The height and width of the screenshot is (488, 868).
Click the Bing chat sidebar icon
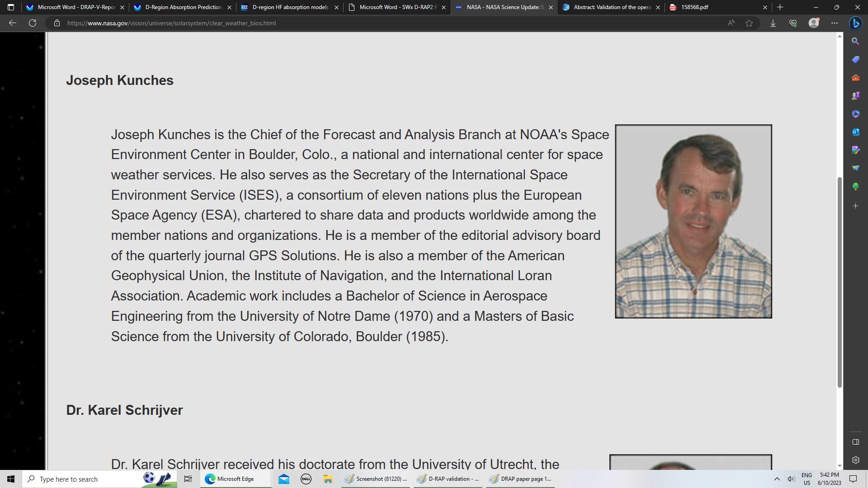[855, 23]
